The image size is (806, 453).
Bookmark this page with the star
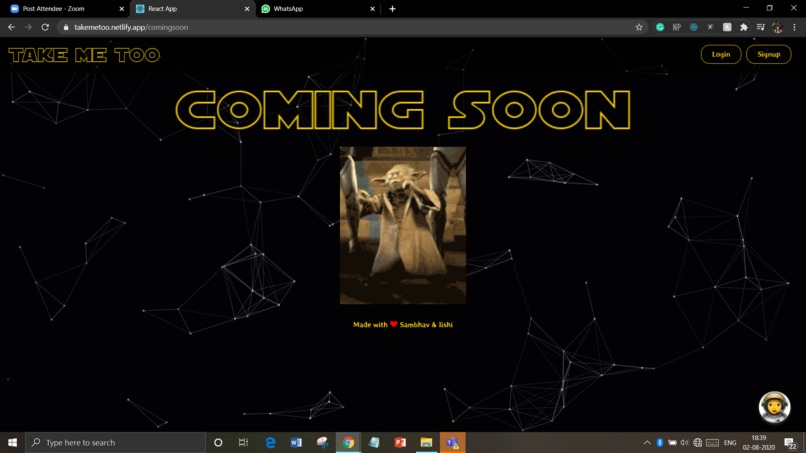(639, 27)
